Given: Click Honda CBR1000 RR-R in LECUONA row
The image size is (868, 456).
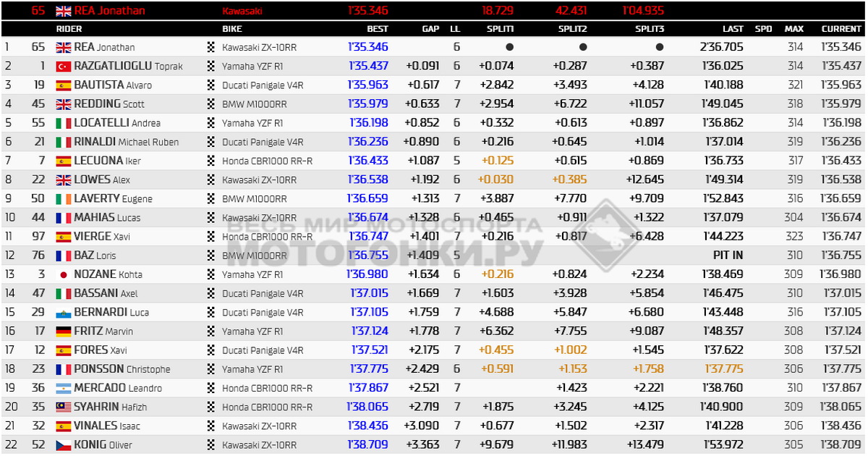Looking at the screenshot, I should [x=267, y=161].
